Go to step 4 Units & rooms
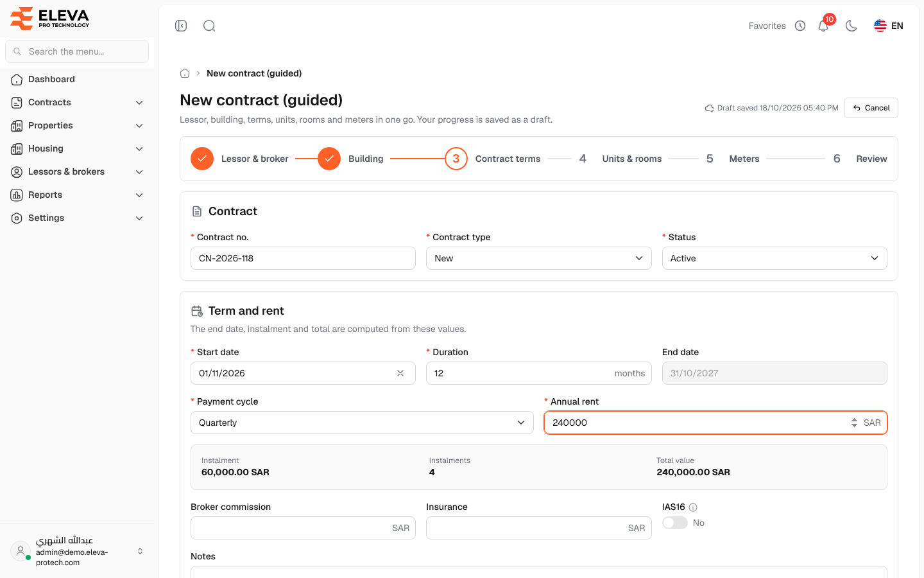 [x=619, y=159]
